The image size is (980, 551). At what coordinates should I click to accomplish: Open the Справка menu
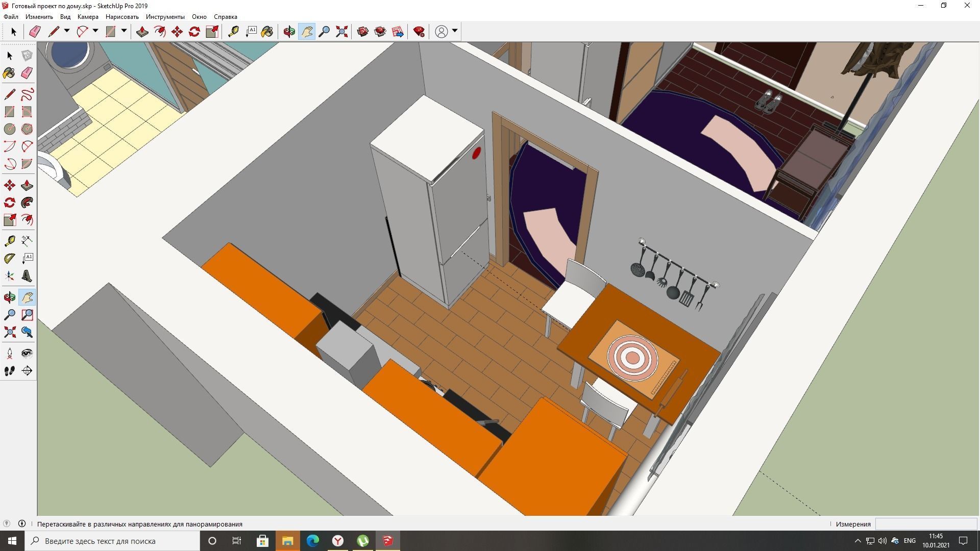(225, 17)
